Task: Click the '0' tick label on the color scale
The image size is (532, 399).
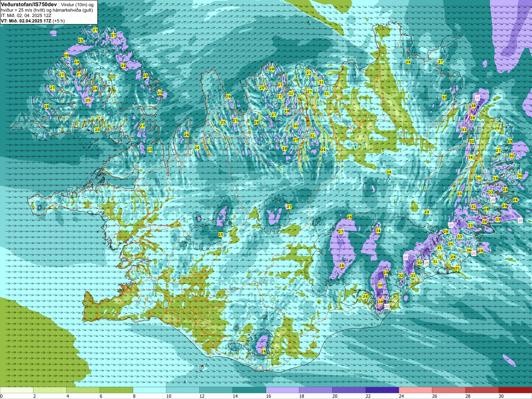Action: coord(2,396)
